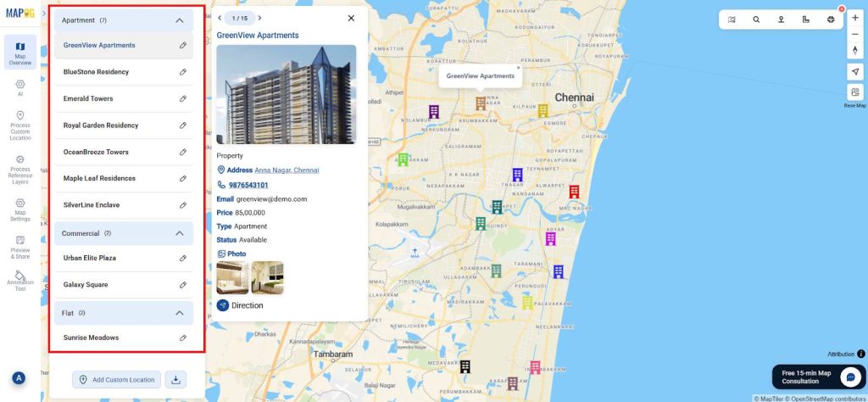This screenshot has height=402, width=868.
Task: Click the phone number 9876543101
Action: (248, 185)
